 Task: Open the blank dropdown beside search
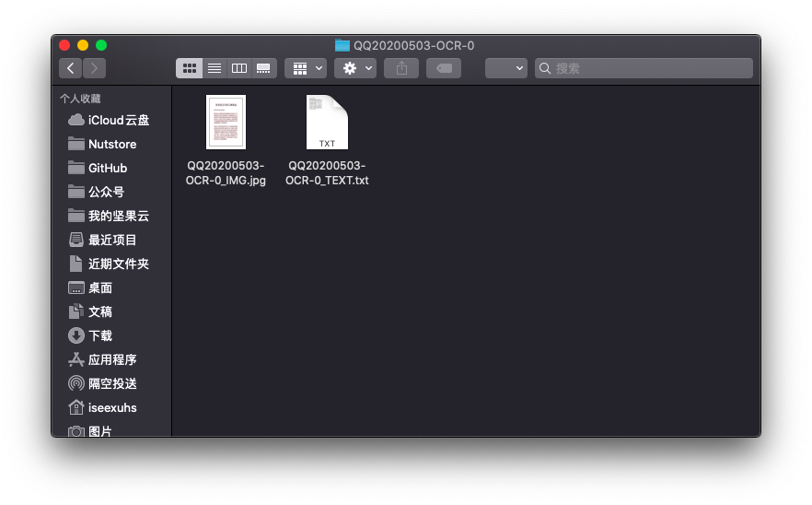(506, 68)
